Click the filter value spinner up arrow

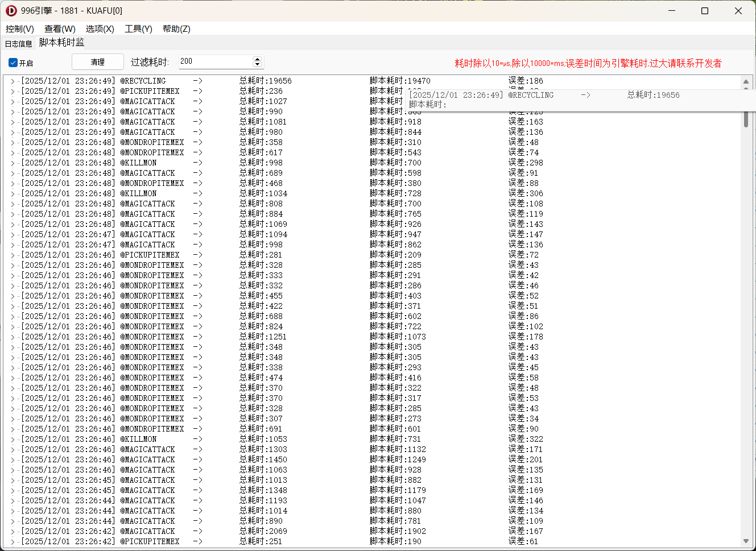point(257,59)
